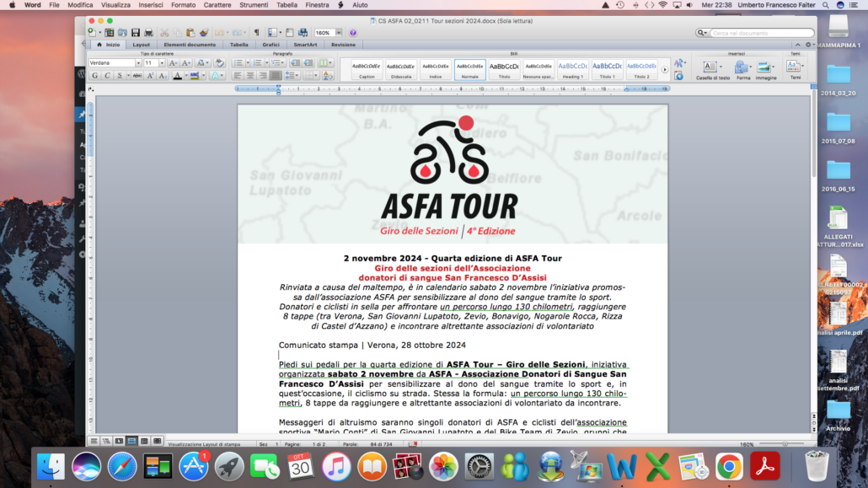Click the Cerca nel documento search field
Image resolution: width=868 pixels, height=488 pixels.
click(761, 33)
